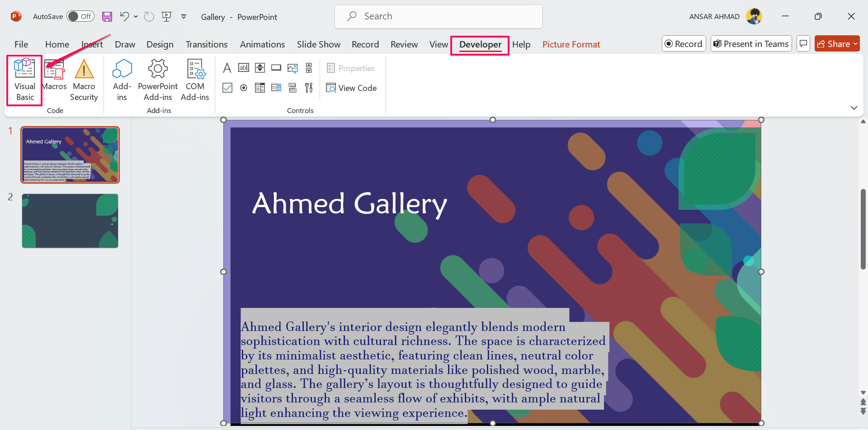Click the Record button near Share
The width and height of the screenshot is (868, 430).
(684, 44)
